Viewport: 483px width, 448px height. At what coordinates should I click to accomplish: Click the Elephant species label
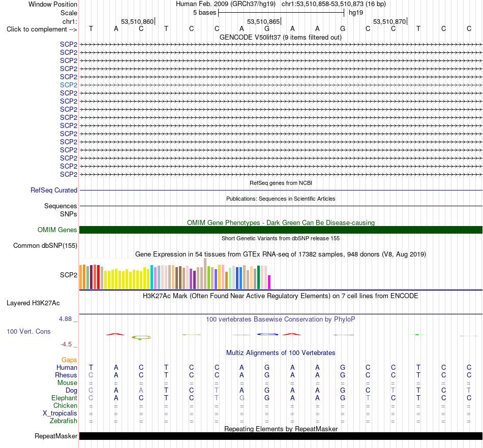pyautogui.click(x=64, y=398)
